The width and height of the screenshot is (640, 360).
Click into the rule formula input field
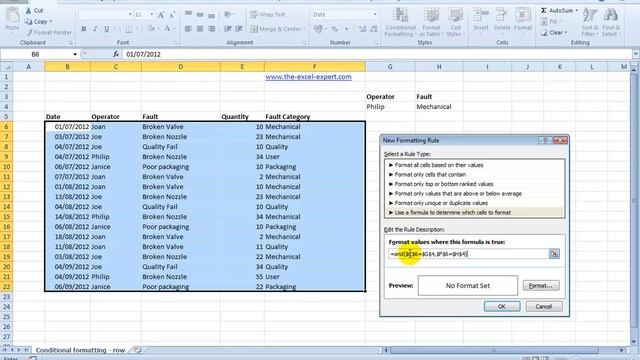[469, 254]
